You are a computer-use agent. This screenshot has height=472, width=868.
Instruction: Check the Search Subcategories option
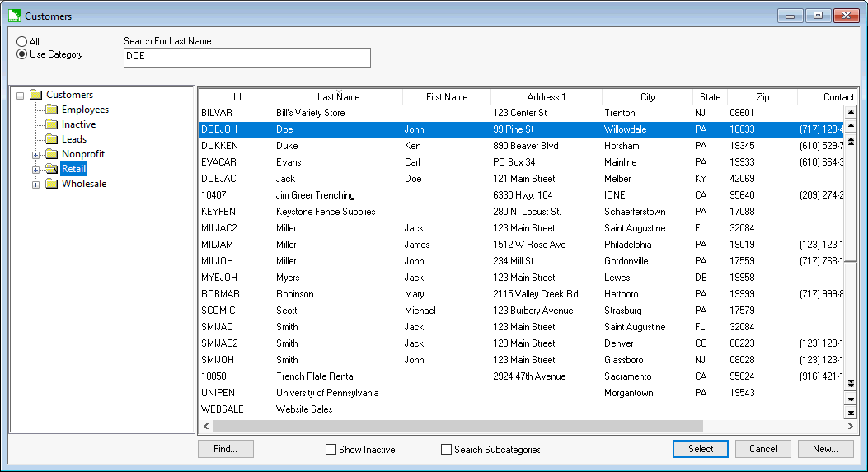[x=447, y=450]
